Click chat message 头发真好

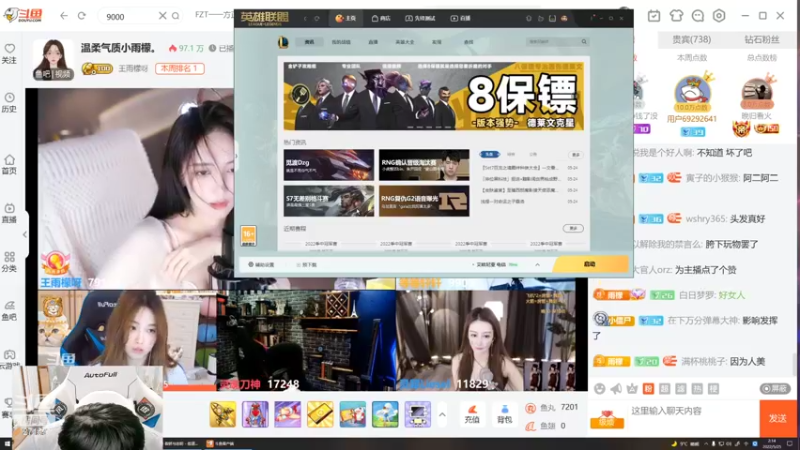tap(748, 219)
